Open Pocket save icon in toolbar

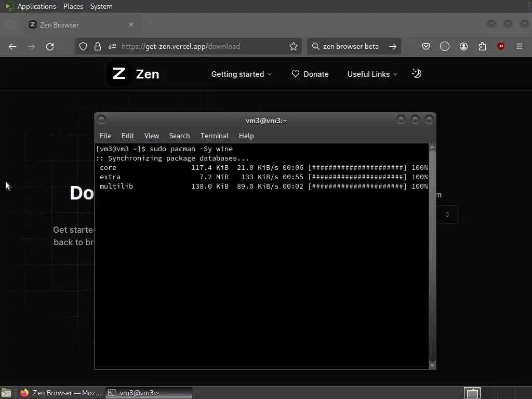tap(426, 46)
